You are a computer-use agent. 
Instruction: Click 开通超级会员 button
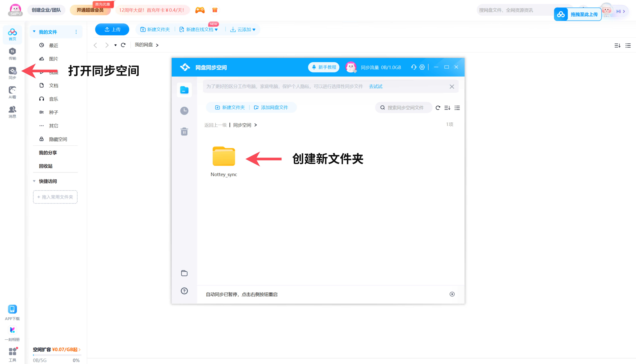pyautogui.click(x=90, y=10)
